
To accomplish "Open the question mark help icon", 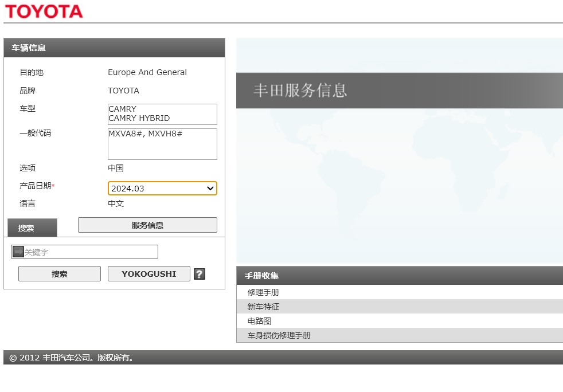I will tap(199, 274).
